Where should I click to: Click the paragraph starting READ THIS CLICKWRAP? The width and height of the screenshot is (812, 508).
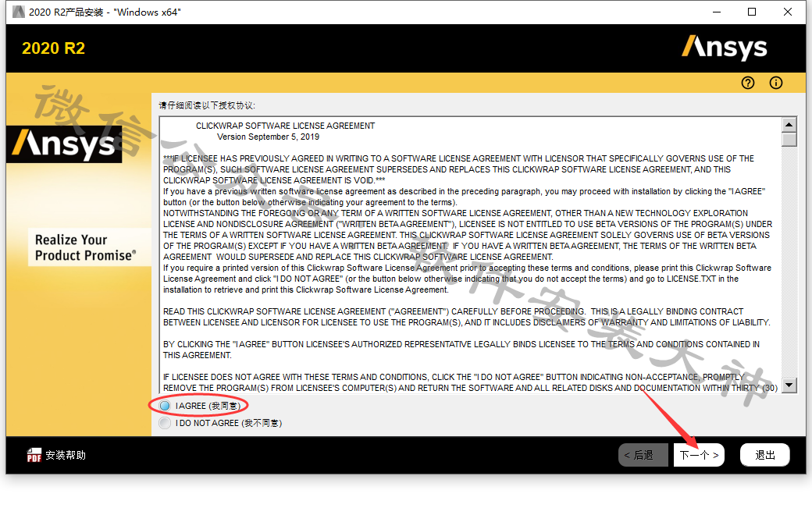click(x=467, y=317)
